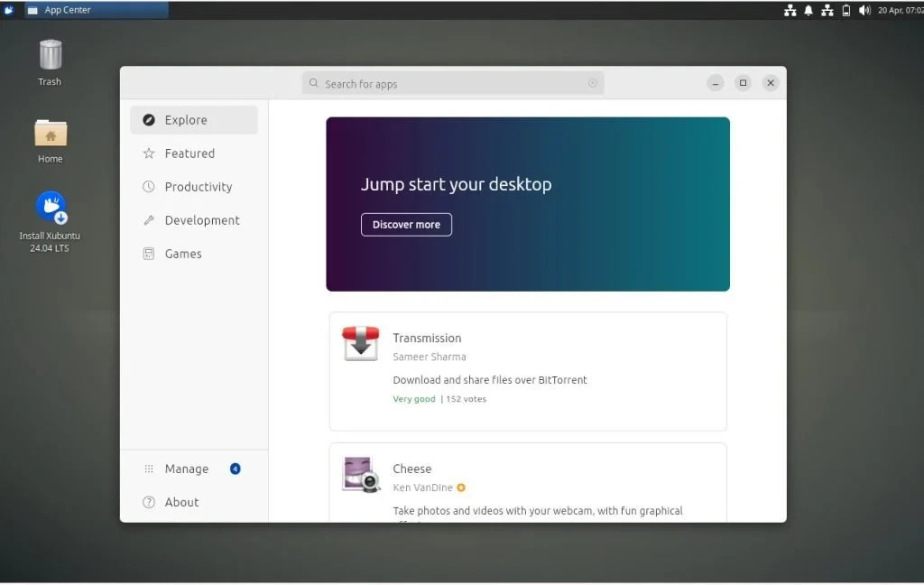This screenshot has width=924, height=585.
Task: Click the Explore compass icon
Action: [x=149, y=120]
